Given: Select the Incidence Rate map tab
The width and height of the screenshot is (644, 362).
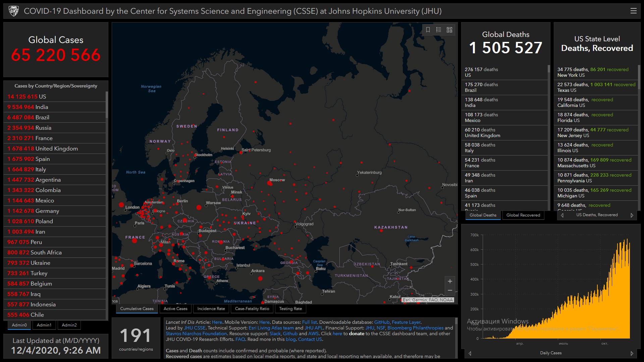Looking at the screenshot, I should [x=211, y=309].
